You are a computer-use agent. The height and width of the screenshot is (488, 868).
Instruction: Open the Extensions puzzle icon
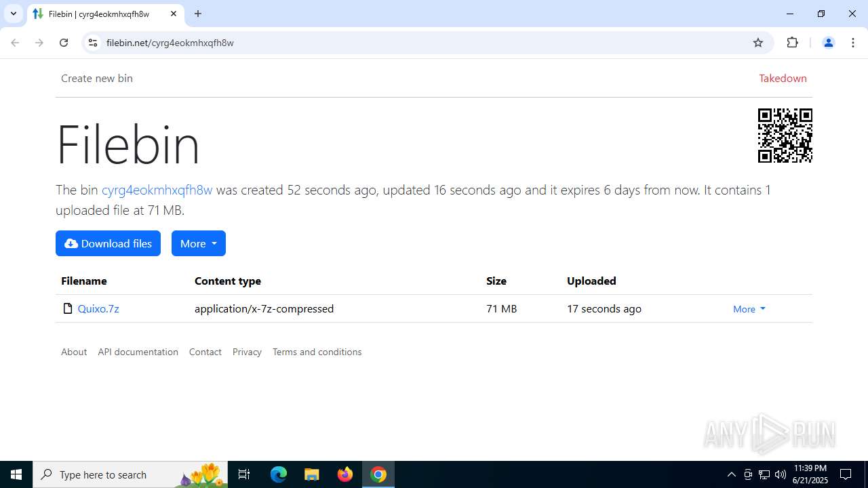pyautogui.click(x=792, y=43)
